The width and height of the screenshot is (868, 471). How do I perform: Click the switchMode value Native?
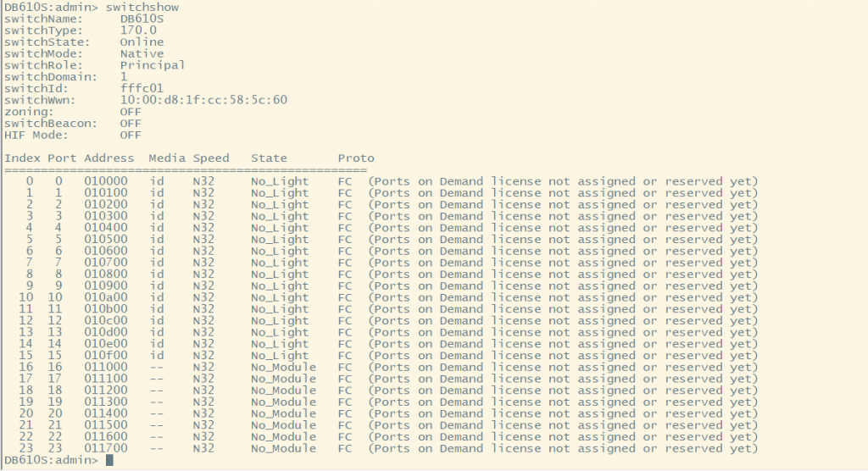(142, 53)
